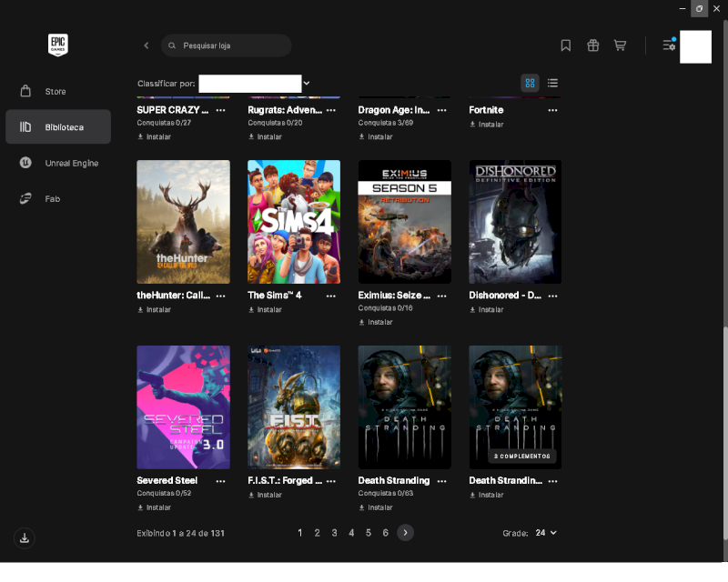Screen dimensions: 728x582
Task: Open options menu for Severed Steel
Action: pos(220,481)
